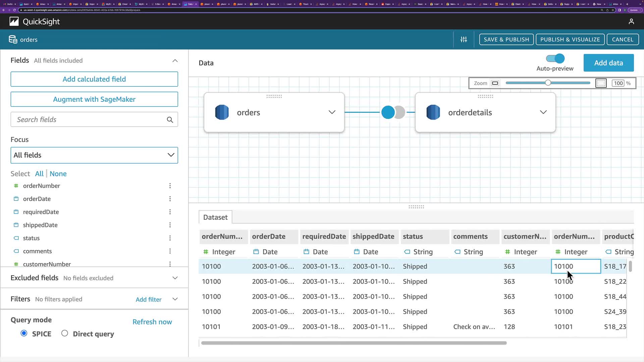Toggle Auto-preview switch off
The height and width of the screenshot is (362, 644).
[555, 59]
